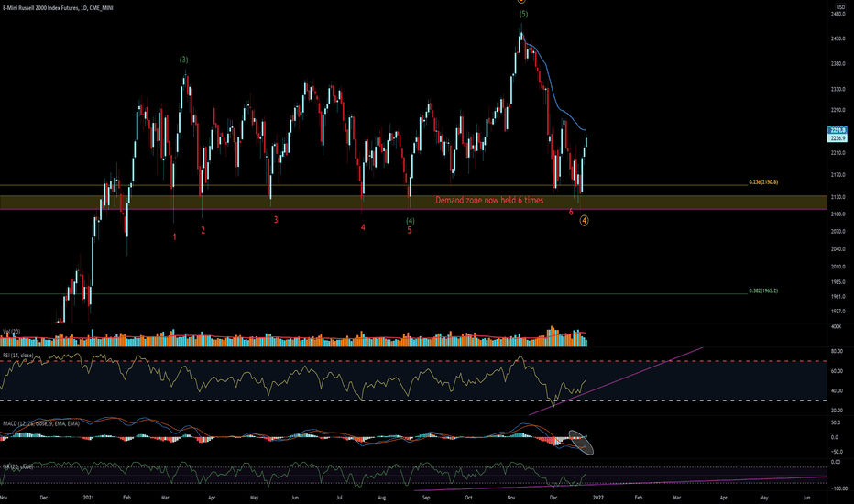Click the 2480.0 price axis label

[838, 14]
